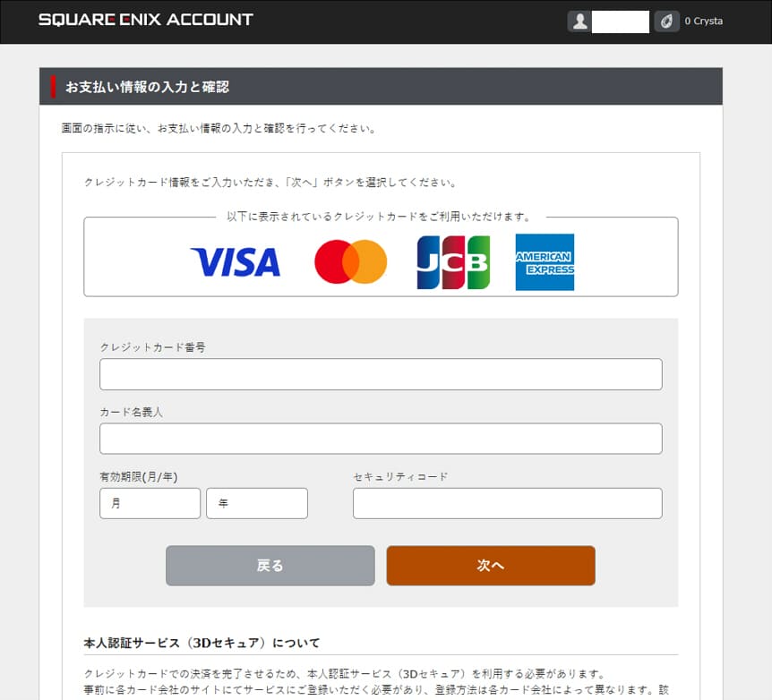
Task: Focus the セキュリティコード input field
Action: [x=508, y=503]
